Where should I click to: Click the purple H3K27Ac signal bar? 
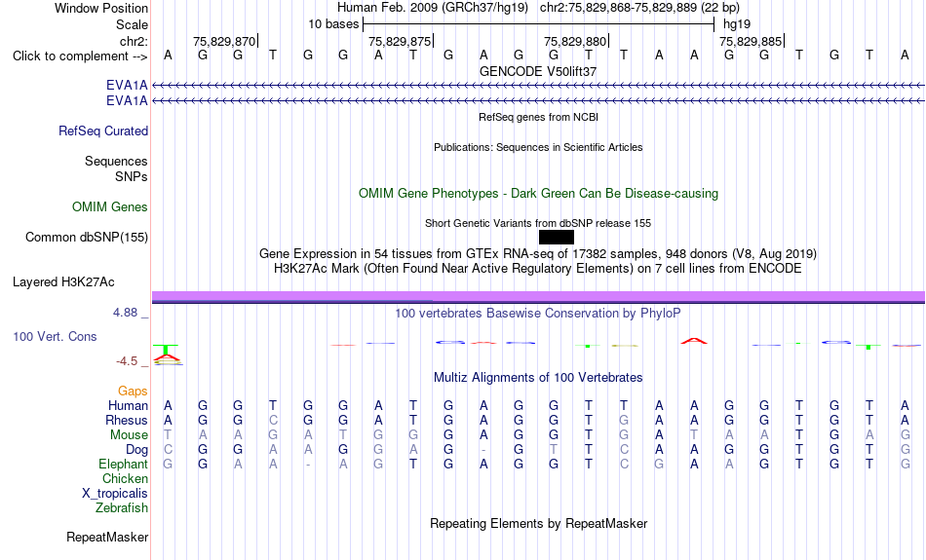click(x=538, y=297)
